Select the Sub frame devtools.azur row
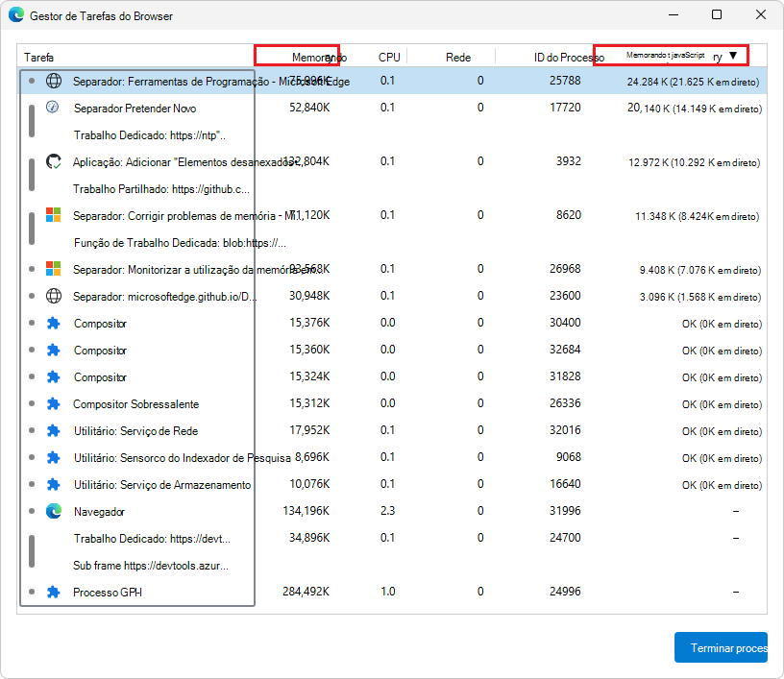This screenshot has height=679, width=784. pos(151,566)
